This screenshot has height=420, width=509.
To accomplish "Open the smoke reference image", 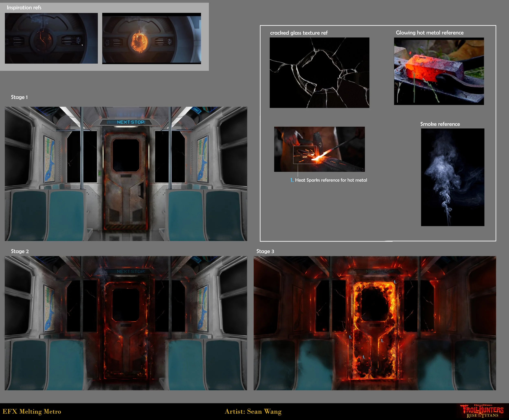I will pyautogui.click(x=452, y=177).
